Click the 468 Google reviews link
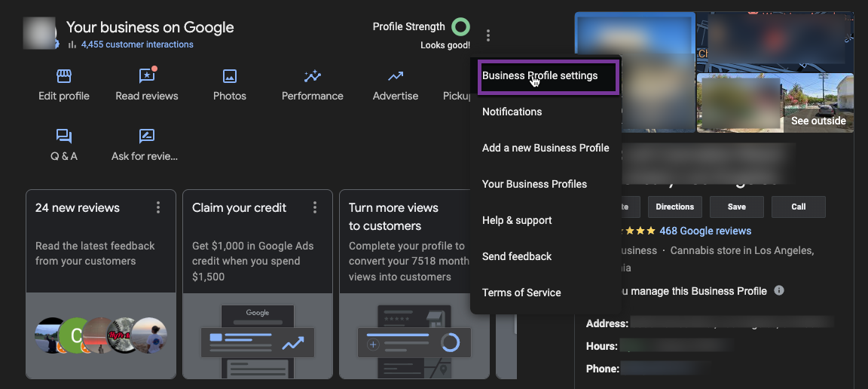 705,231
